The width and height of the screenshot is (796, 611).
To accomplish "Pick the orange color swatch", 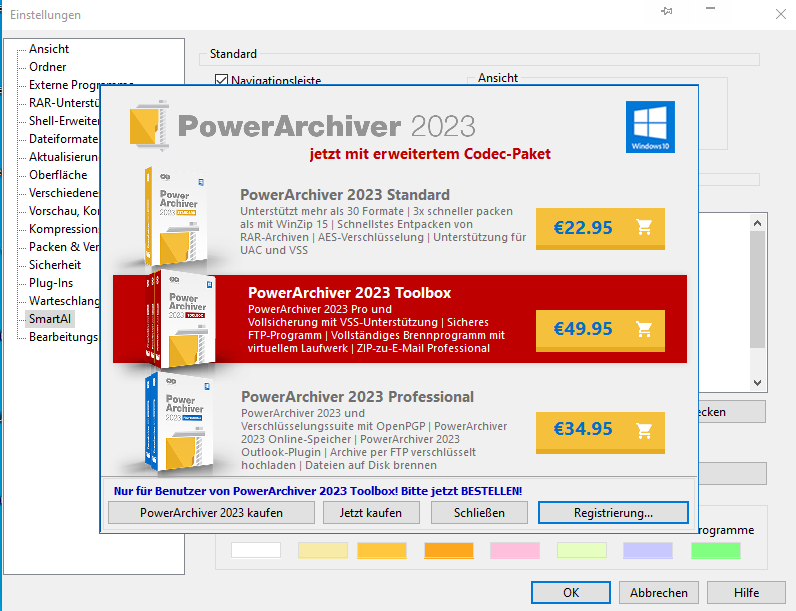I will (449, 550).
